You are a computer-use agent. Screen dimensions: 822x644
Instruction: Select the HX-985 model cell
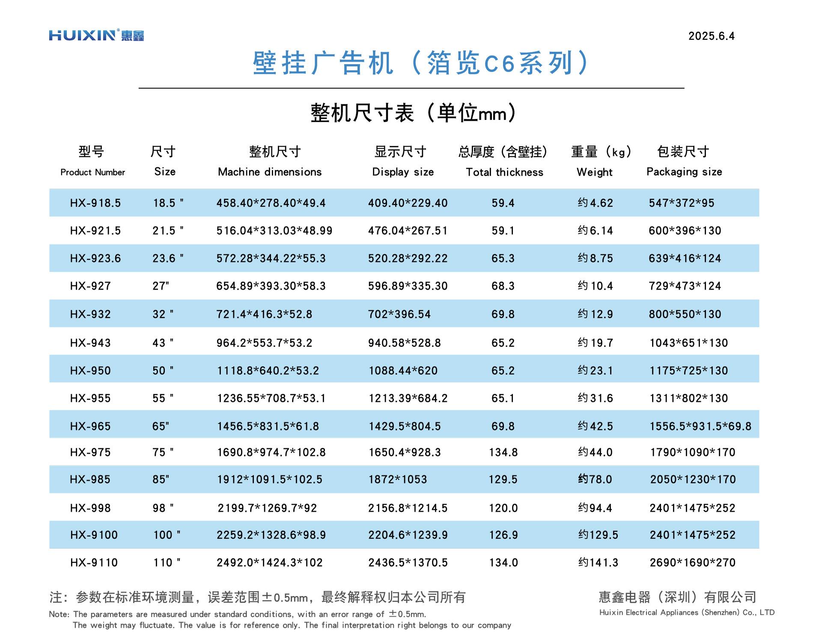point(90,479)
